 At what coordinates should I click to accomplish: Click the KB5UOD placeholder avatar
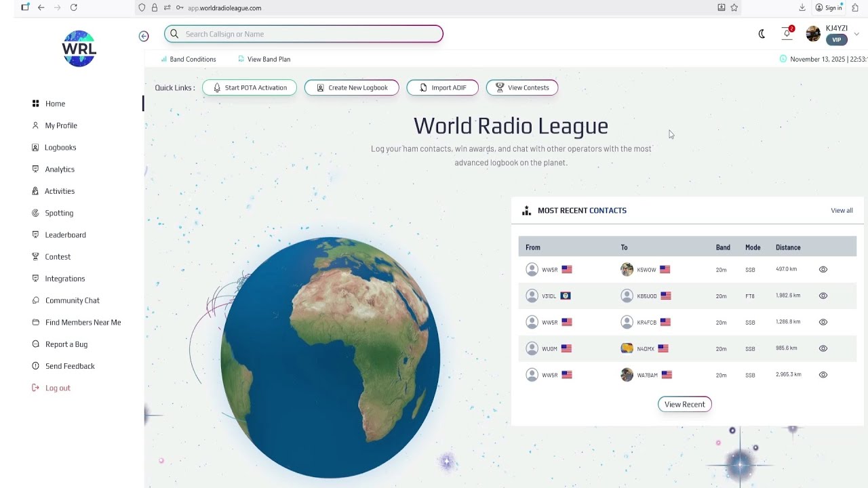click(x=627, y=296)
